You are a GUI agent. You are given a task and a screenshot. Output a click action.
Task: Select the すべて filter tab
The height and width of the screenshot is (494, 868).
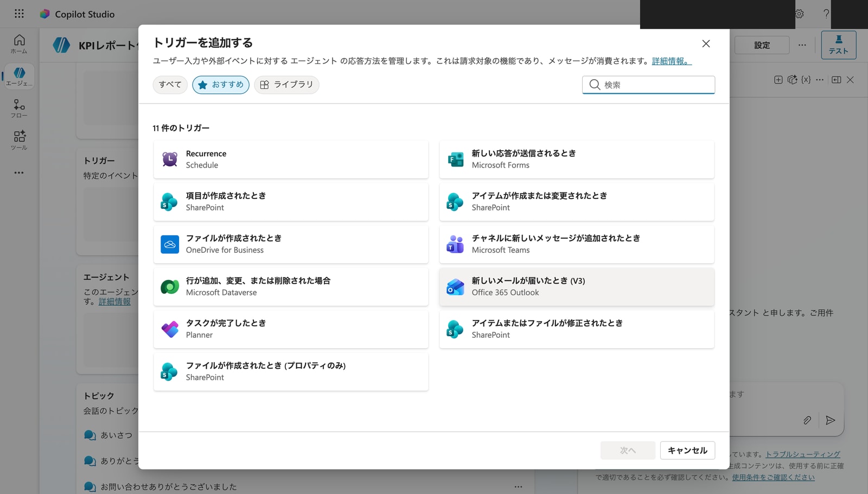(x=170, y=85)
